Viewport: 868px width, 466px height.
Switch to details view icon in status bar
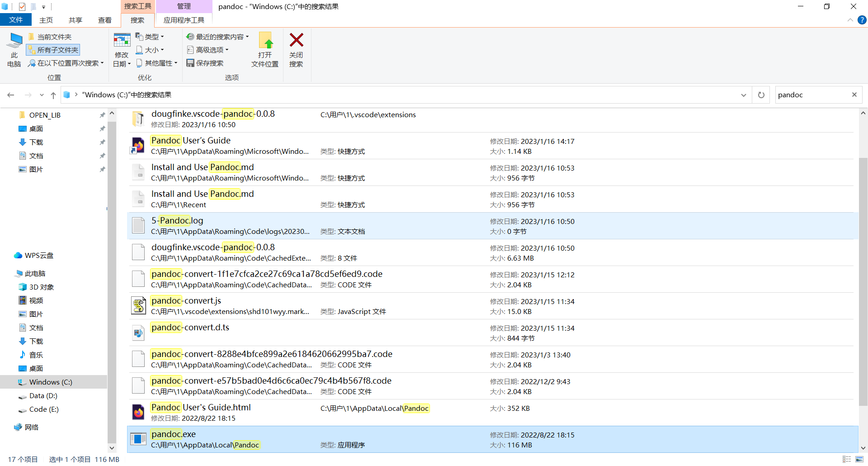click(847, 460)
